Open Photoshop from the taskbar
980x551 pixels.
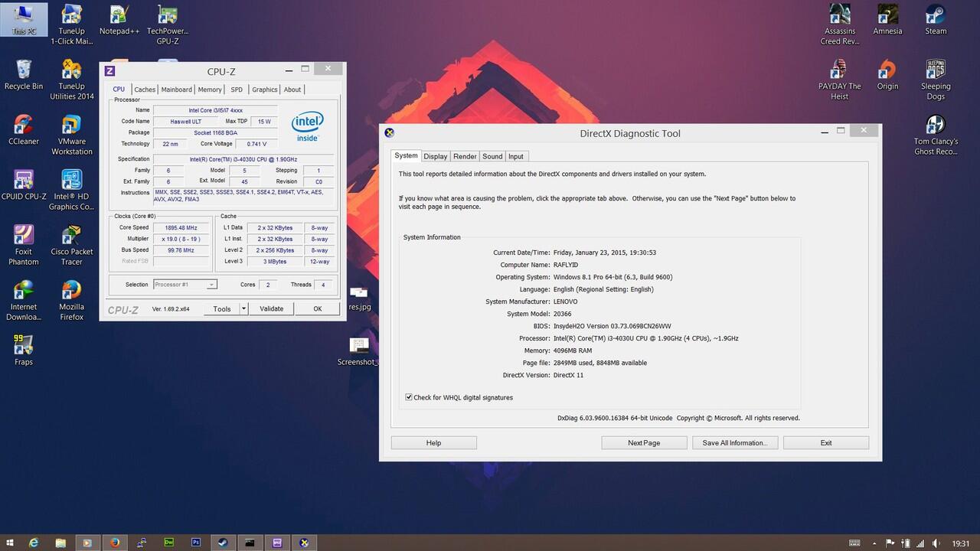click(196, 543)
